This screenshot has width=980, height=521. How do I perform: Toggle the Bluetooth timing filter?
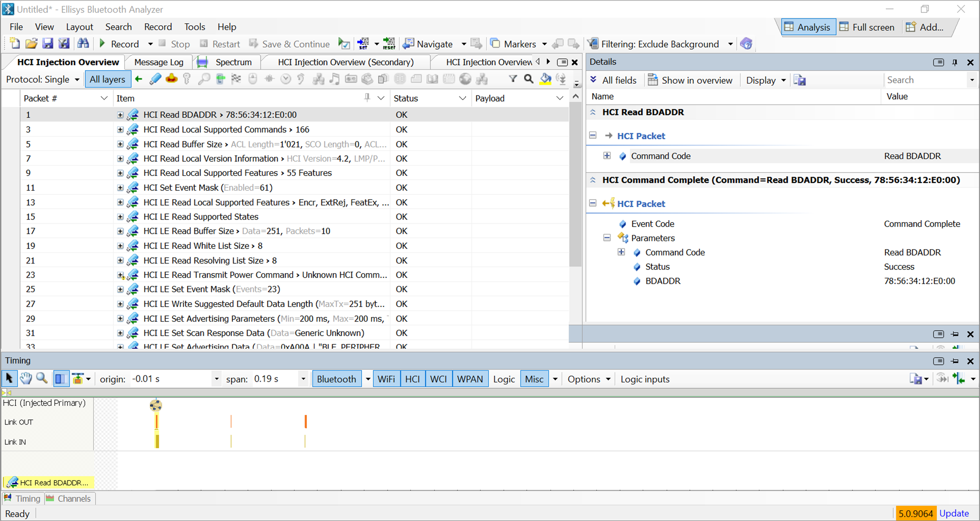tap(336, 379)
